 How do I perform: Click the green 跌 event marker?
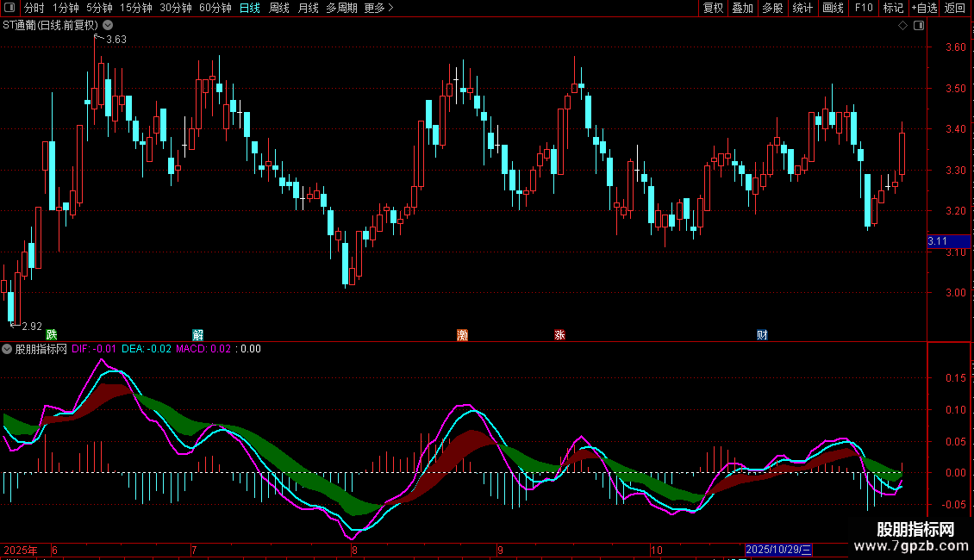tap(52, 334)
